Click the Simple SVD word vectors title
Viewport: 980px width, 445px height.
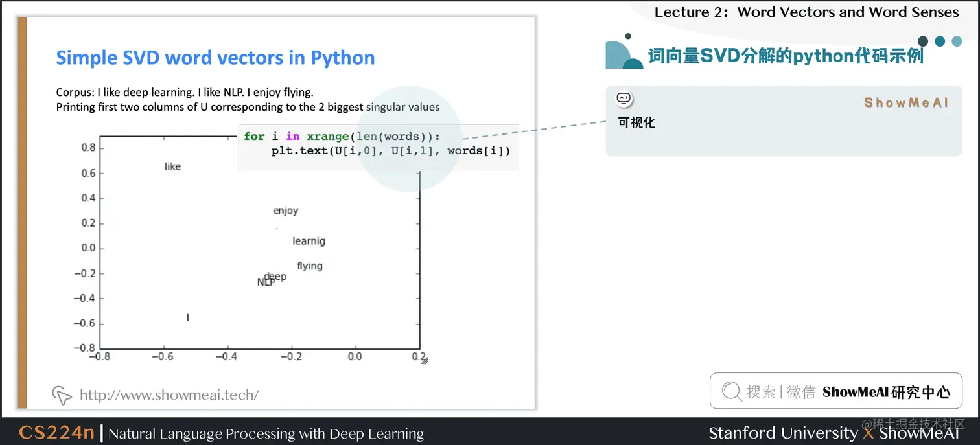click(x=215, y=58)
